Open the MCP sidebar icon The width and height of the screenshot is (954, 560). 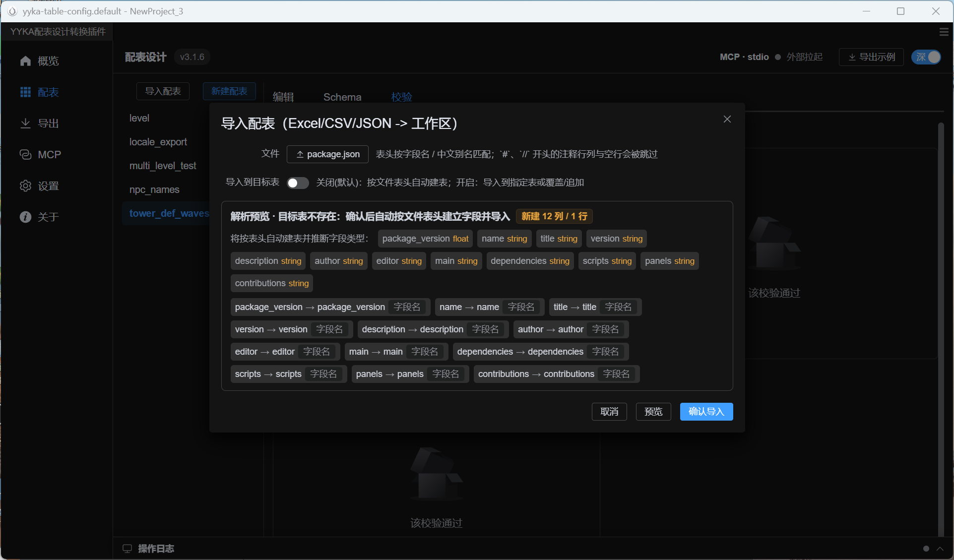click(25, 155)
